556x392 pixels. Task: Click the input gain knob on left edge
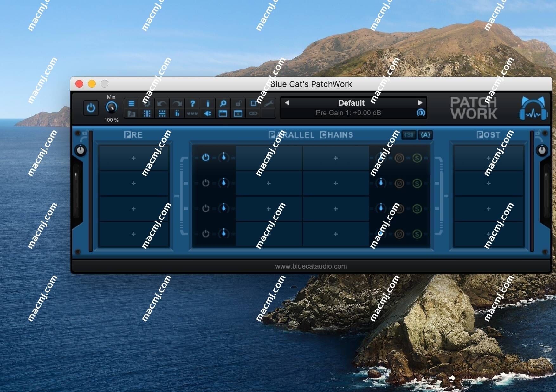(x=81, y=150)
